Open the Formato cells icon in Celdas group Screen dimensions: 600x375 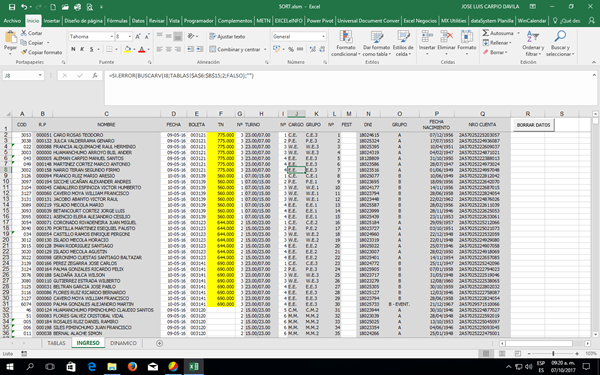coord(467,38)
